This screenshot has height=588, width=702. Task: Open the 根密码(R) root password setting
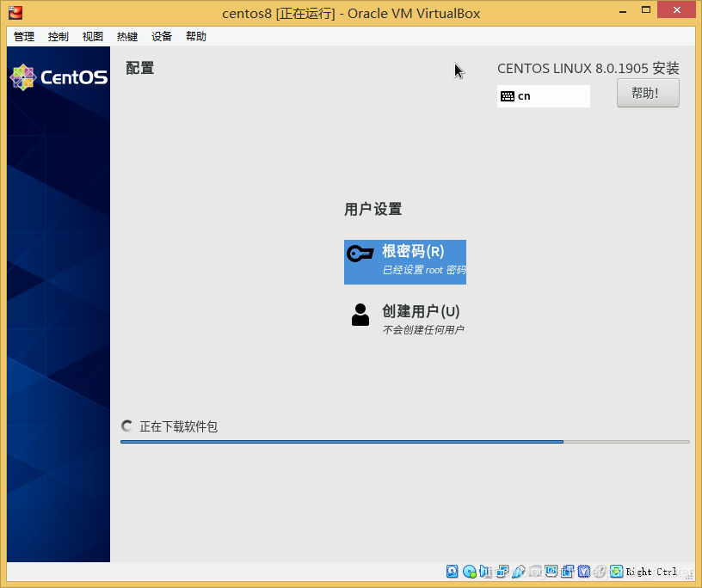(x=404, y=262)
